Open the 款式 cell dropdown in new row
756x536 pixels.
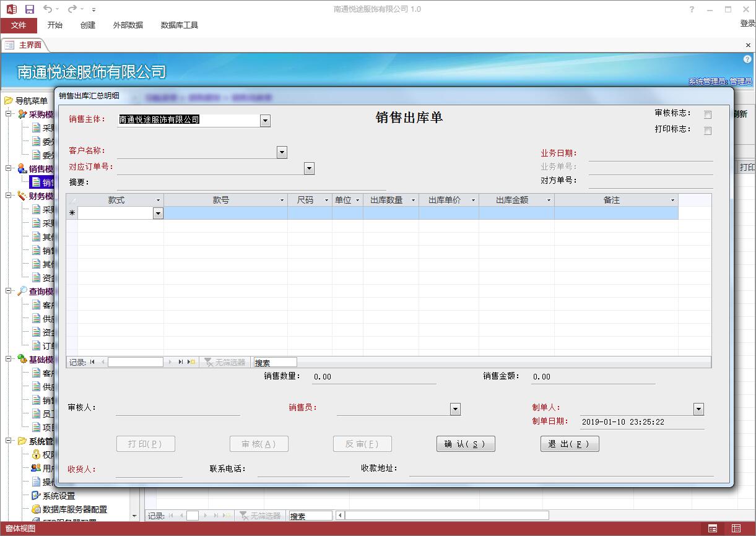tap(158, 213)
